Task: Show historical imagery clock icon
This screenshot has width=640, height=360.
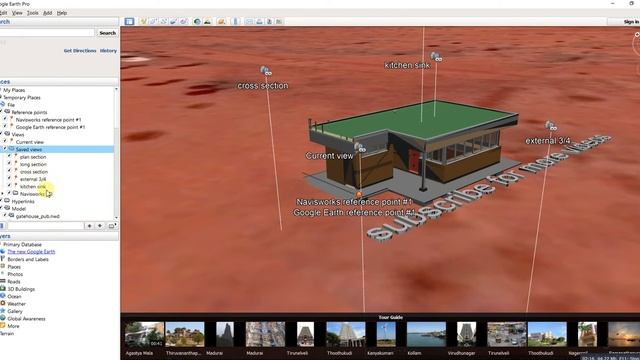Action: pyautogui.click(x=197, y=21)
